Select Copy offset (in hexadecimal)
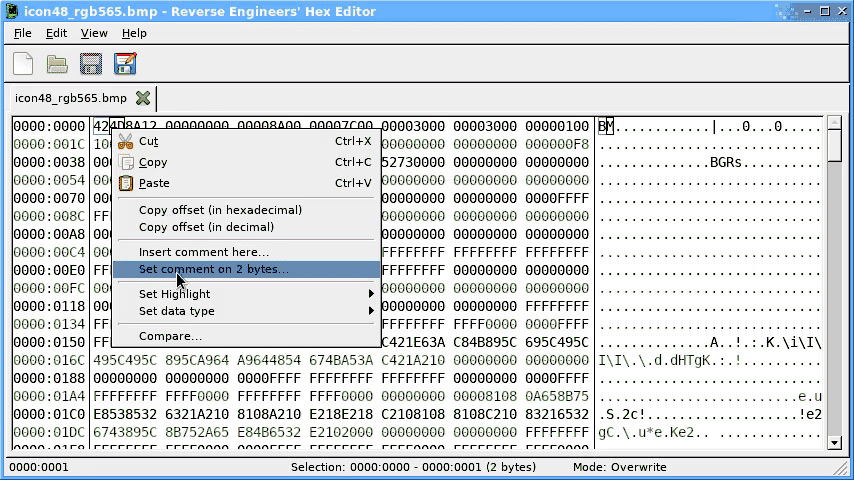 pos(246,210)
